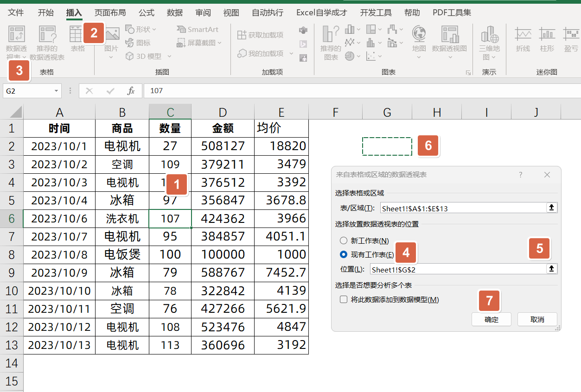Click the 确定 button in the dialog
This screenshot has height=392, width=581.
[x=492, y=319]
